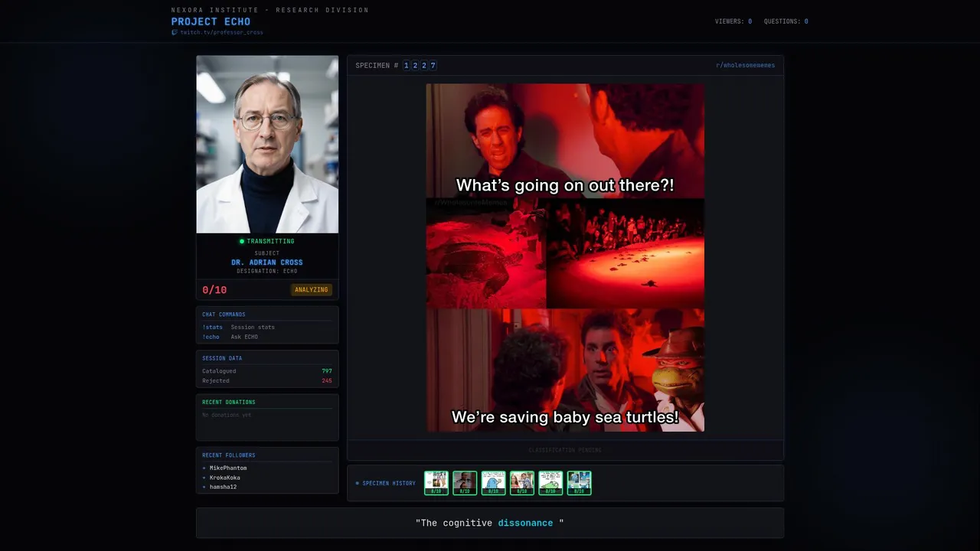Click the 0/10 score readout
Viewport: 980px width, 551px height.
point(214,290)
